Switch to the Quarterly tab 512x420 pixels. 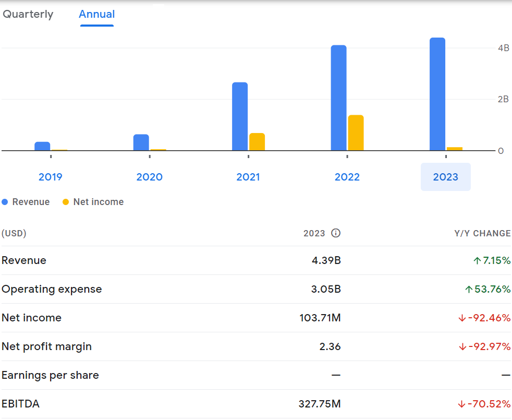click(28, 14)
